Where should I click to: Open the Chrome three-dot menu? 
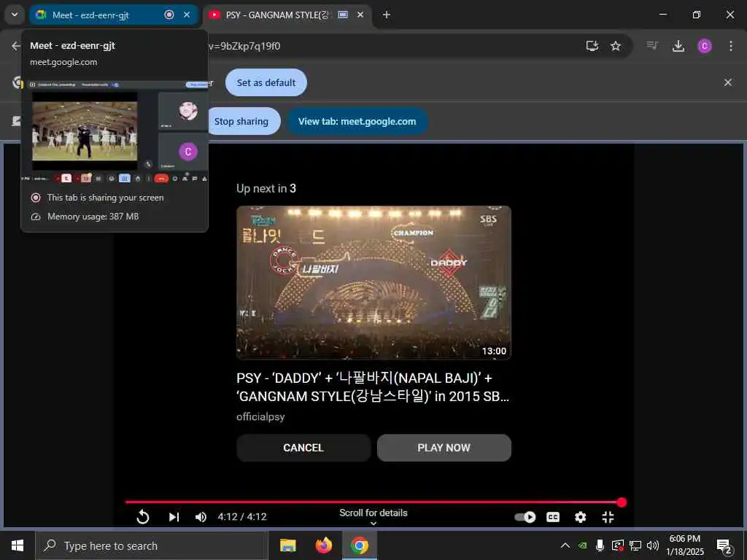click(x=731, y=46)
